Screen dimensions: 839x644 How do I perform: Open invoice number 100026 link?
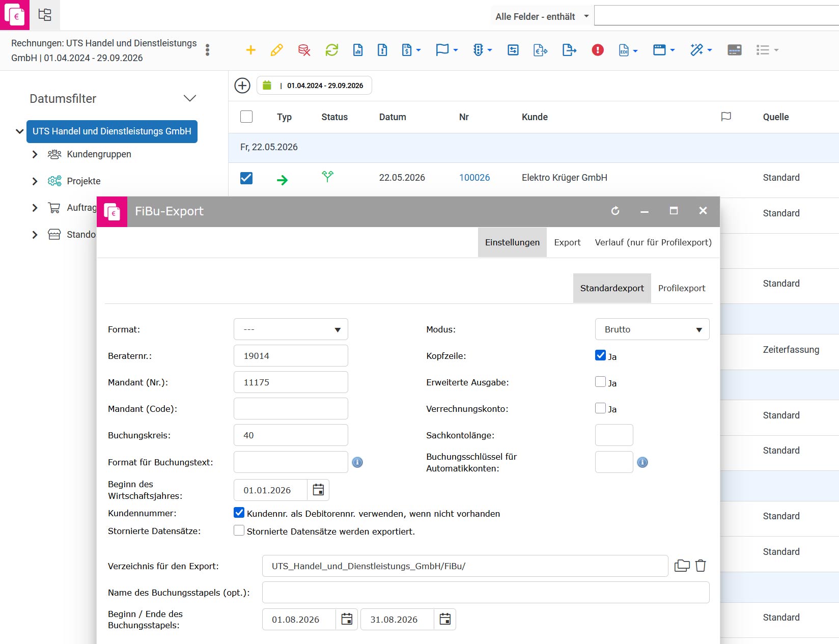(x=474, y=178)
